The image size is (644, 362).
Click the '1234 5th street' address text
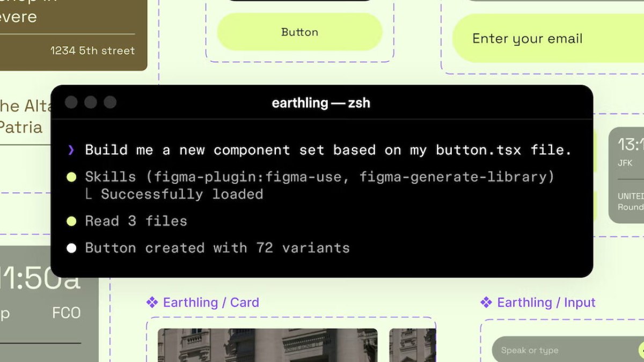[x=92, y=51]
